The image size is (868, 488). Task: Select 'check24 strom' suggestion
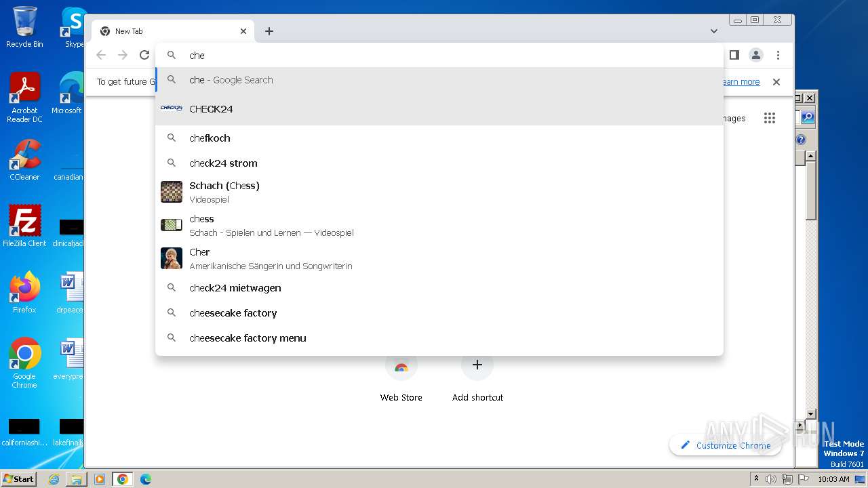click(x=439, y=163)
